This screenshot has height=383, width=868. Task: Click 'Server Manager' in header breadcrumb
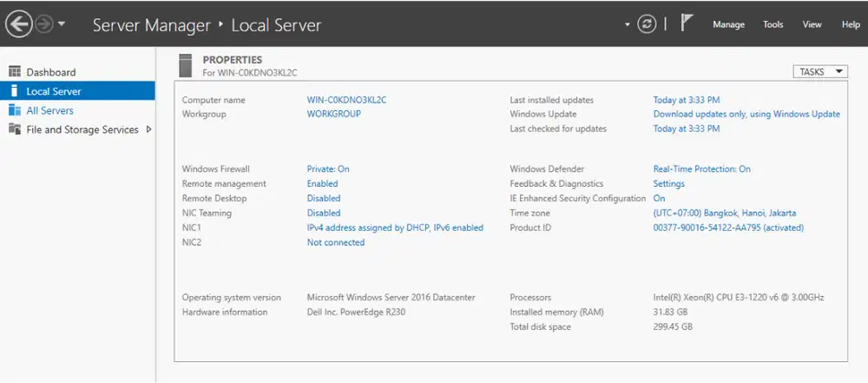[x=152, y=25]
